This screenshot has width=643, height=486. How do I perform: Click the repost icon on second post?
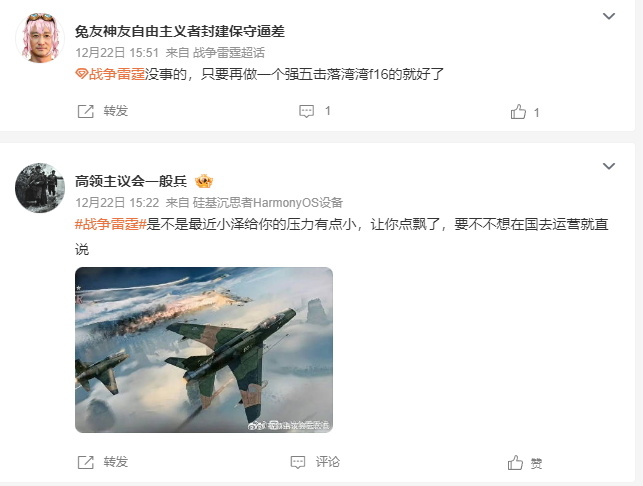86,462
